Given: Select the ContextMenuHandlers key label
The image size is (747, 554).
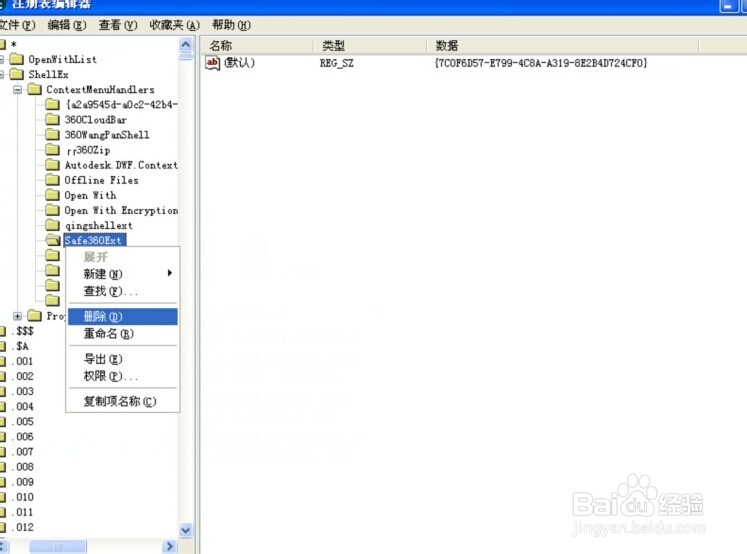Looking at the screenshot, I should point(100,90).
